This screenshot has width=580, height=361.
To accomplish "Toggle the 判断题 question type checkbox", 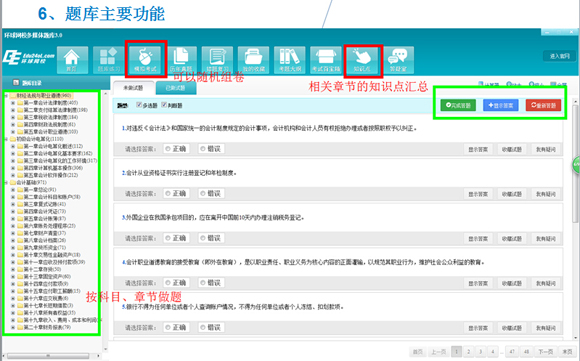I will coord(164,105).
